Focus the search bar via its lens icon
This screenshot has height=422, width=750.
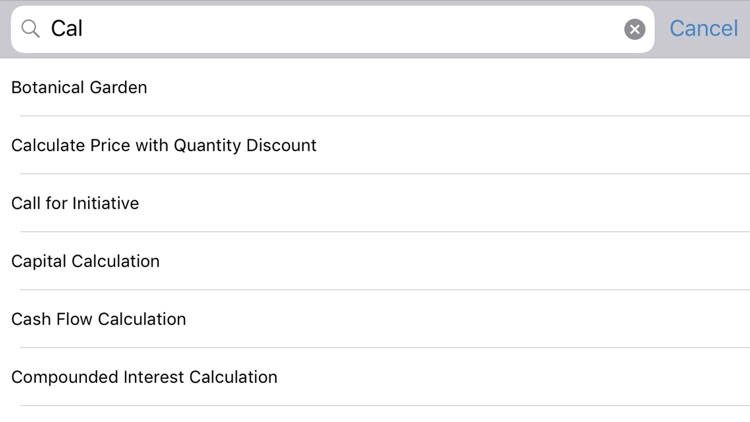31,29
